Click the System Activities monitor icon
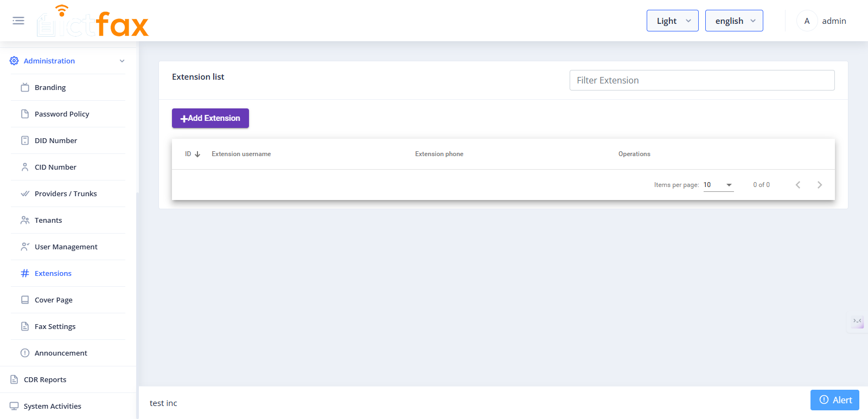The width and height of the screenshot is (868, 419). coord(14,406)
